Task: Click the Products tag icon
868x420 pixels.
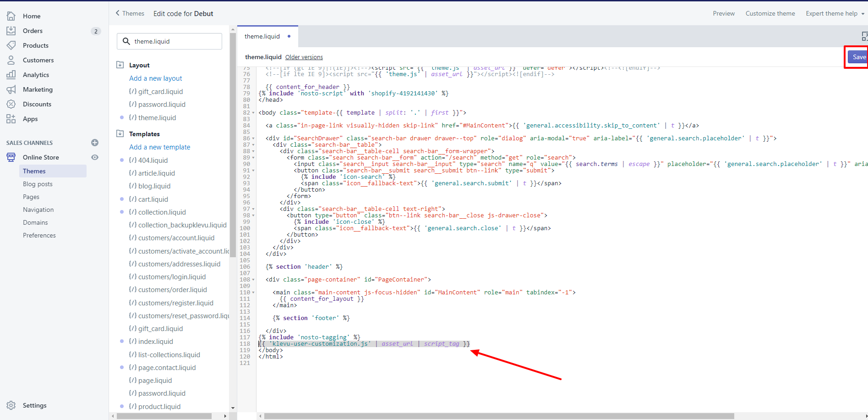Action: 11,45
